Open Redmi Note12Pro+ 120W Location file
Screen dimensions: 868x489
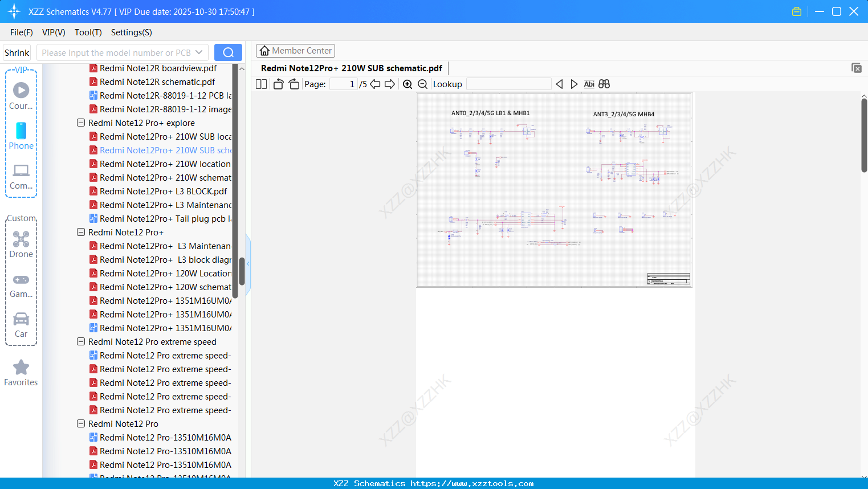(161, 274)
